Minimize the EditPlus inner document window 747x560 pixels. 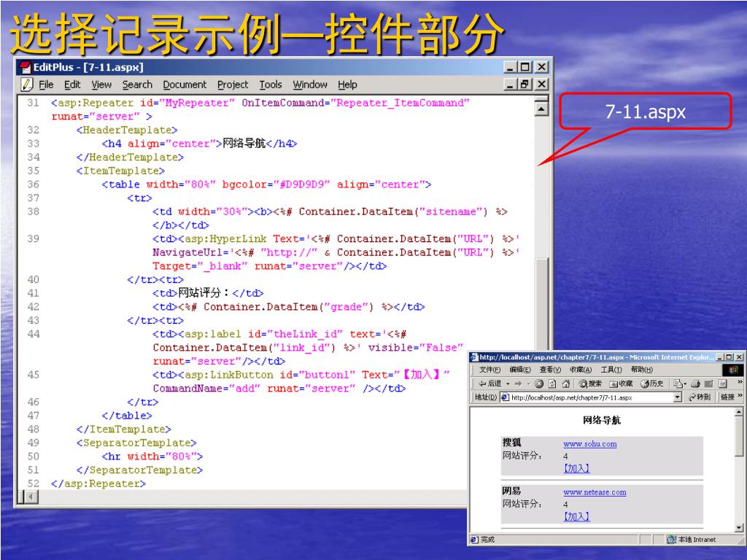pyautogui.click(x=511, y=85)
